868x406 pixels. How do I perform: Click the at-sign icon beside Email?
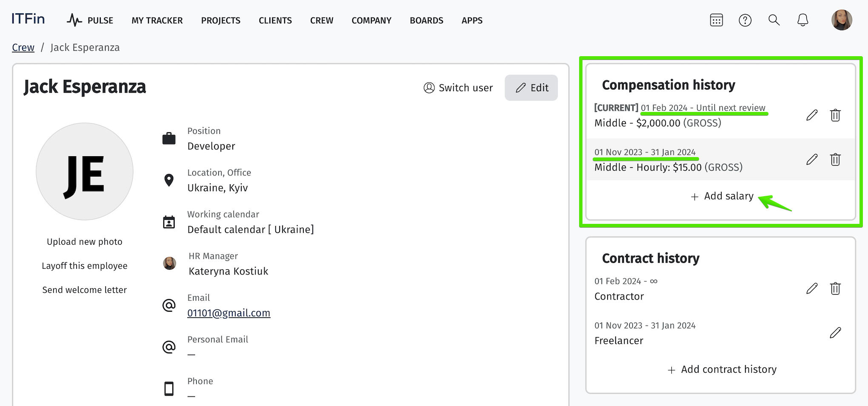(x=169, y=305)
